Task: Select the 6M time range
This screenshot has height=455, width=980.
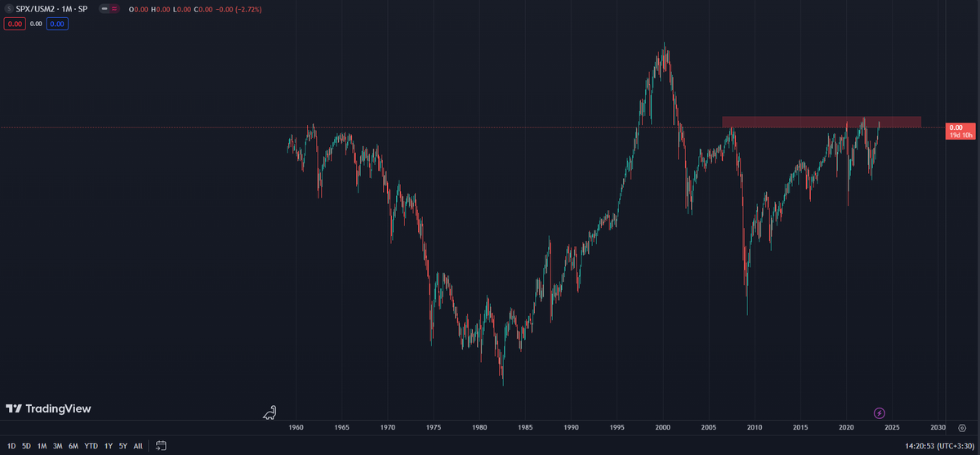Action: pyautogui.click(x=73, y=446)
